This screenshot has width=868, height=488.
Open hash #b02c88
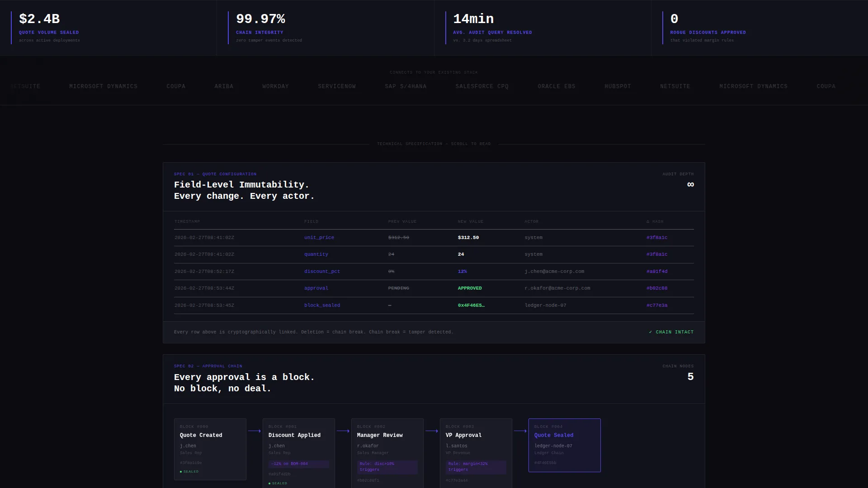[x=657, y=288]
